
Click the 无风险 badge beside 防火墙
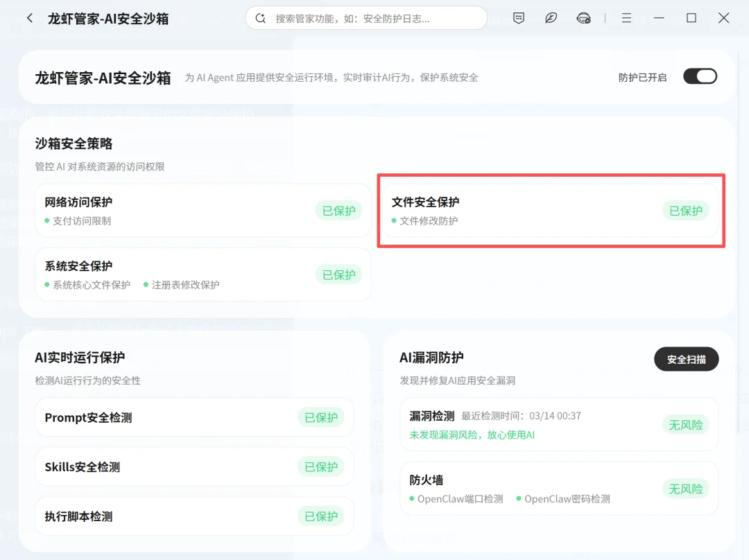[x=685, y=489]
